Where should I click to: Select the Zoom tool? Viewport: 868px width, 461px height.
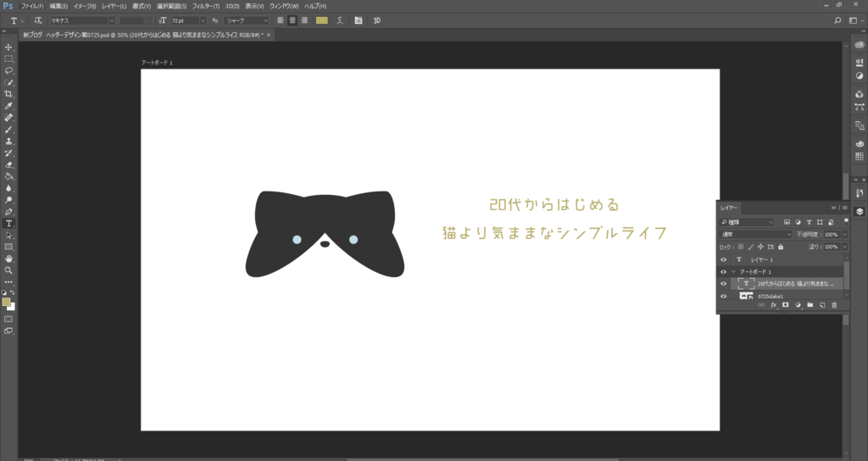point(8,270)
